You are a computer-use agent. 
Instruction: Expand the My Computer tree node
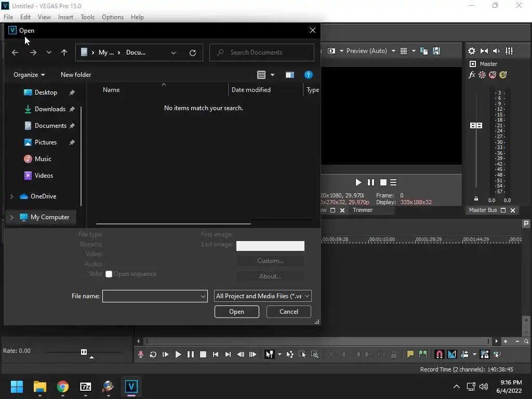click(x=12, y=217)
